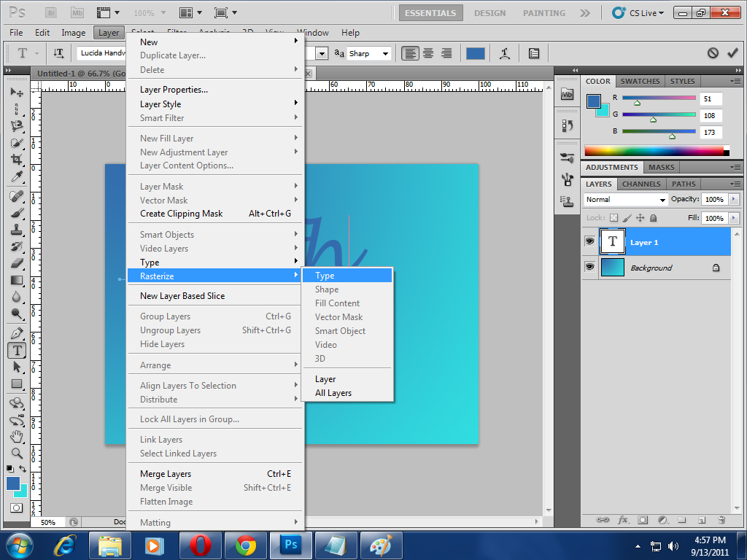Viewport: 747px width, 560px height.
Task: Switch to Channels tab
Action: [x=641, y=184]
